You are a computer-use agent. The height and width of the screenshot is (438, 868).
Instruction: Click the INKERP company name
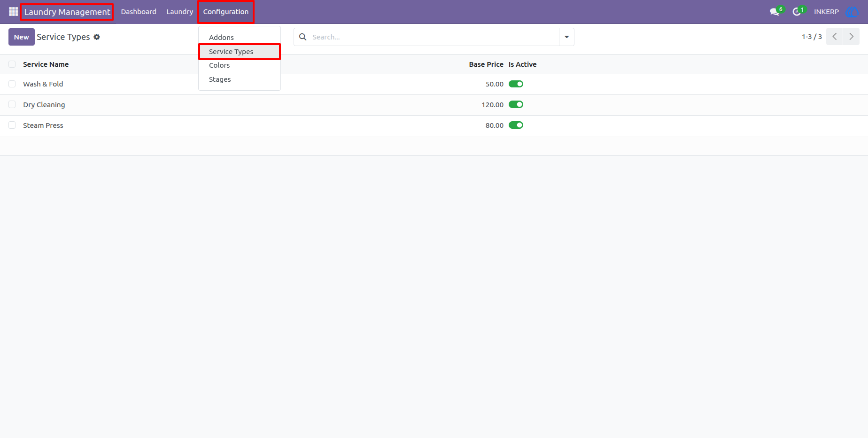click(x=826, y=12)
